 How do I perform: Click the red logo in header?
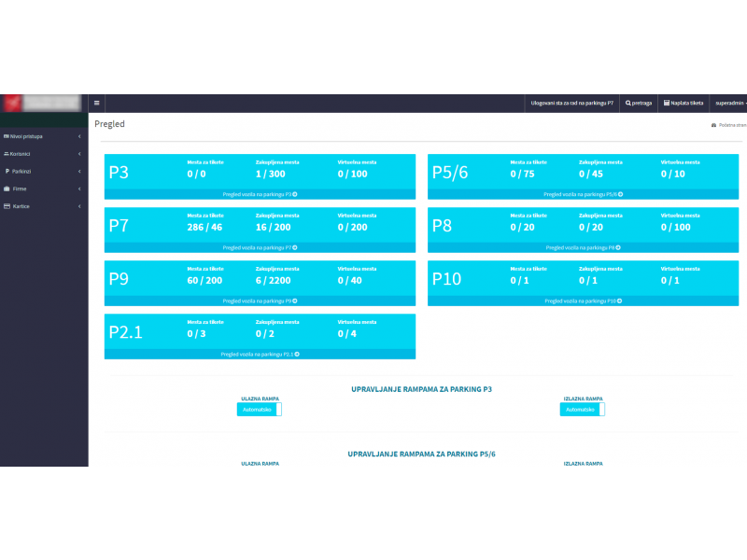pos(13,103)
